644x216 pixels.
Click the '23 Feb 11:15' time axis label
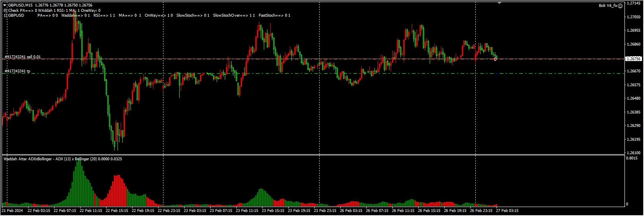coord(248,211)
